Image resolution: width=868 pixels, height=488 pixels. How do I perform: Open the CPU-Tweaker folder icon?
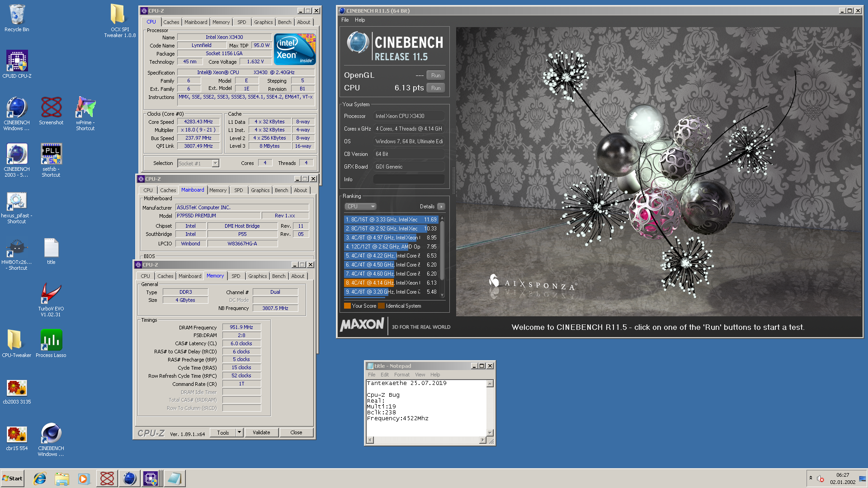(x=17, y=343)
